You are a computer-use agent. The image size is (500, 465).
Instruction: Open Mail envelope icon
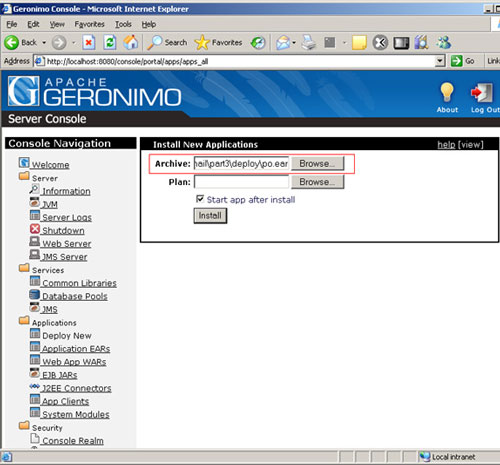click(x=283, y=43)
